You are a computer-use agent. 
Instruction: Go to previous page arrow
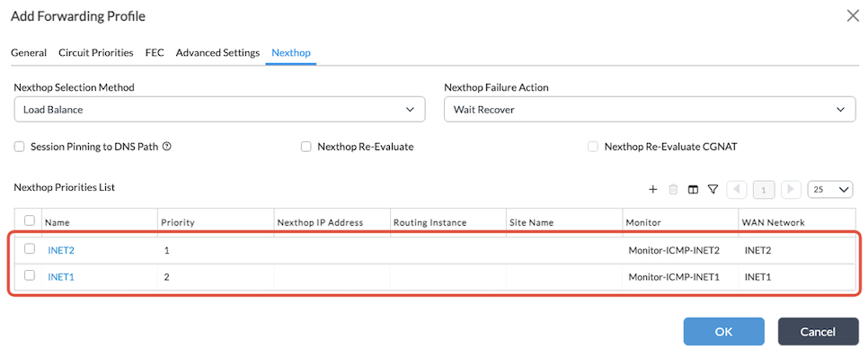click(x=736, y=189)
